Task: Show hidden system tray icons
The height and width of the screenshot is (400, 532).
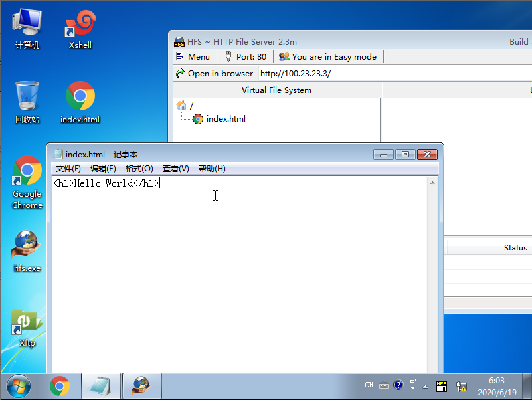Action: tap(426, 385)
